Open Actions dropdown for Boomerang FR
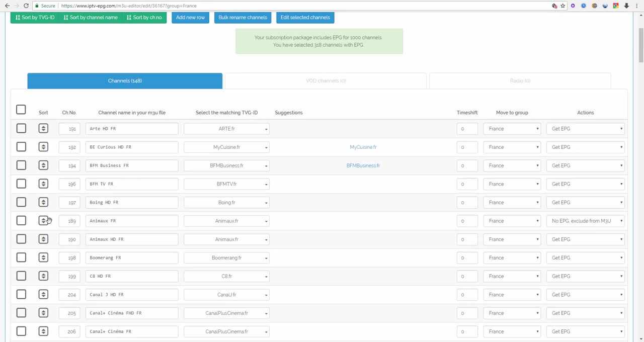 coord(586,258)
